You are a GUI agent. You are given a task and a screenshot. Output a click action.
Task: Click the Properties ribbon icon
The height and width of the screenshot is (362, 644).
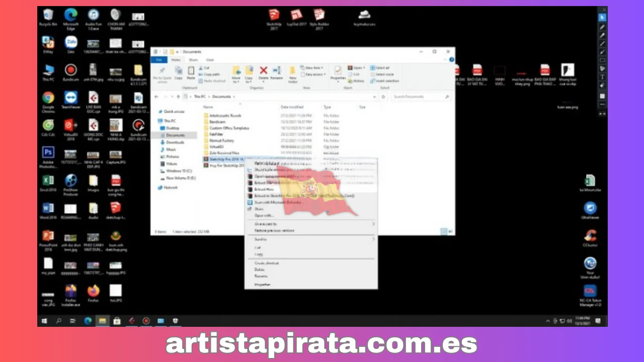pos(338,70)
